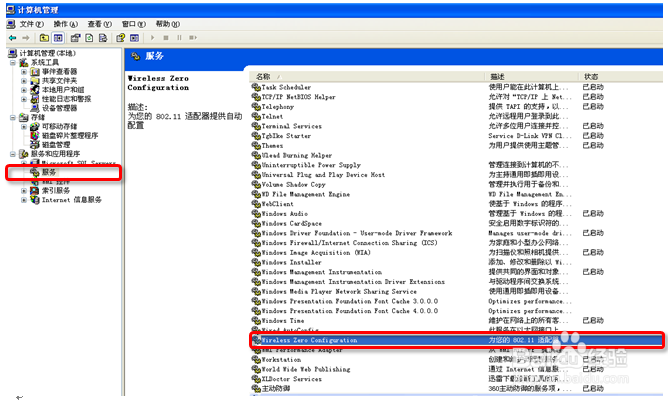
Task: Click the Internet 信息服务 tree icon
Action: click(x=35, y=200)
